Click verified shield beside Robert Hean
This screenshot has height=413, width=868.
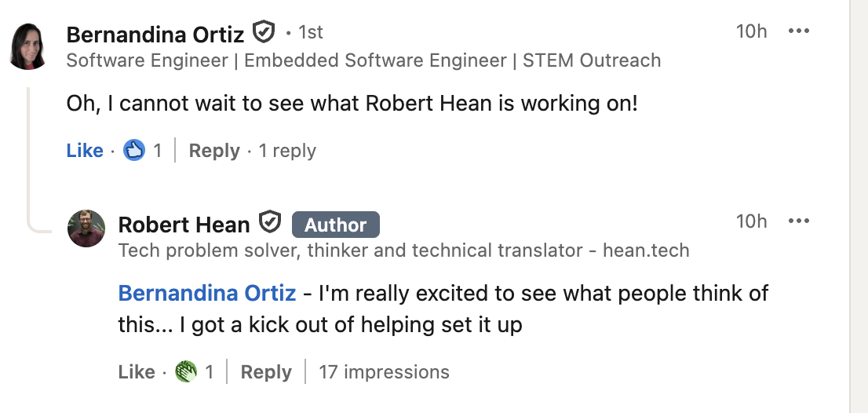pyautogui.click(x=271, y=224)
